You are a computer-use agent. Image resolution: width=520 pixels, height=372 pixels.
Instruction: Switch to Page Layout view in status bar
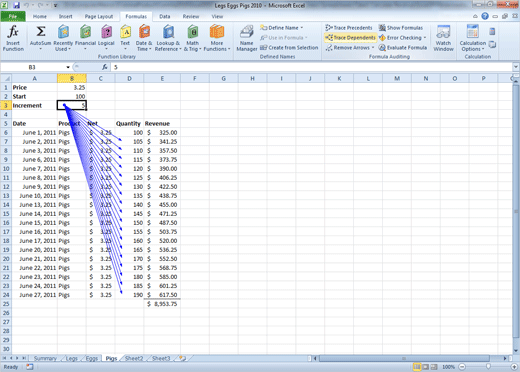coord(426,367)
